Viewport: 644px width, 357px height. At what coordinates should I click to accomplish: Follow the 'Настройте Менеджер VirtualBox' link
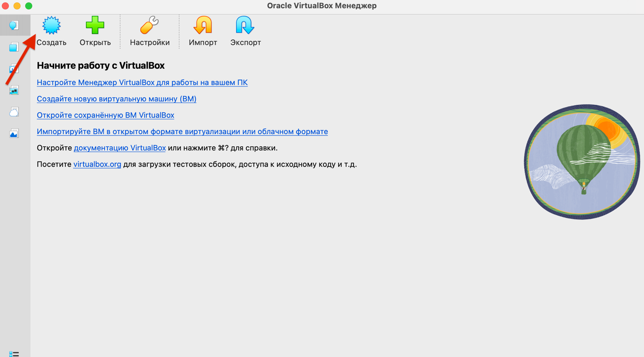coord(142,82)
